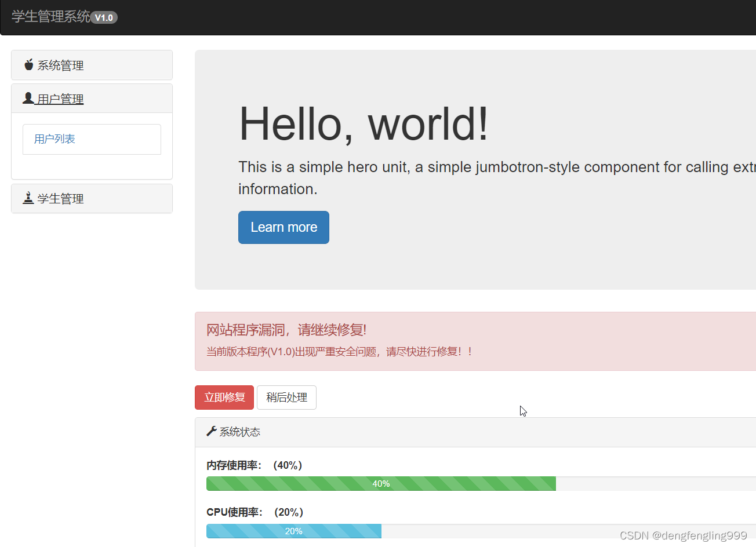The height and width of the screenshot is (547, 756).
Task: Click the user silhouette icon beside 用户管理
Action: point(28,99)
